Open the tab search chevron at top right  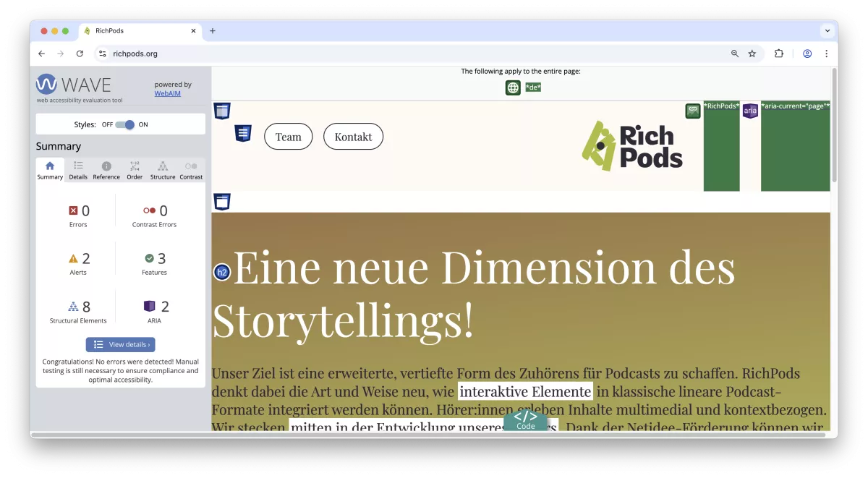(x=827, y=30)
